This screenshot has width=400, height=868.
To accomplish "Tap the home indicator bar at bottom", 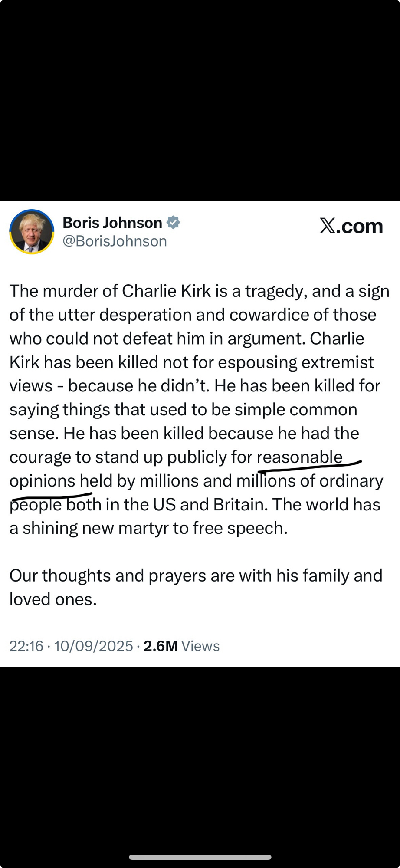I will pyautogui.click(x=200, y=857).
